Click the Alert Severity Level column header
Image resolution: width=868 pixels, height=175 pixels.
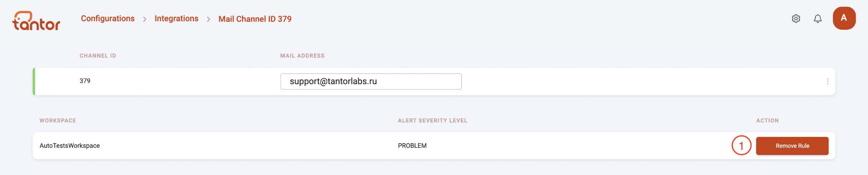tap(432, 121)
